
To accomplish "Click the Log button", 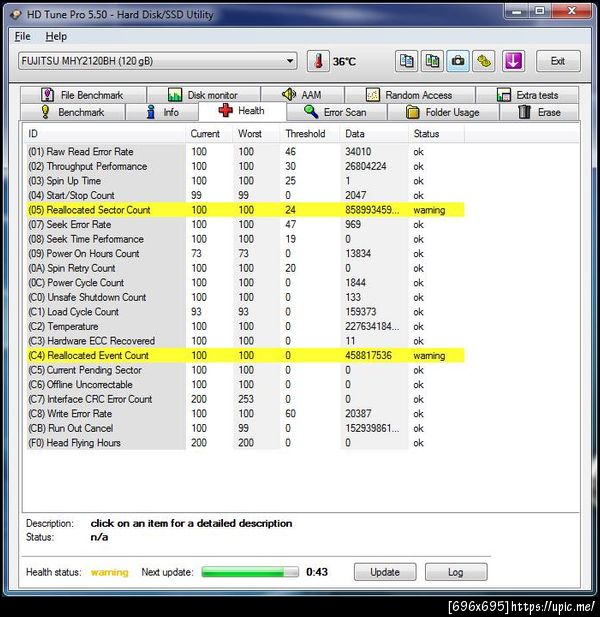I will click(456, 572).
